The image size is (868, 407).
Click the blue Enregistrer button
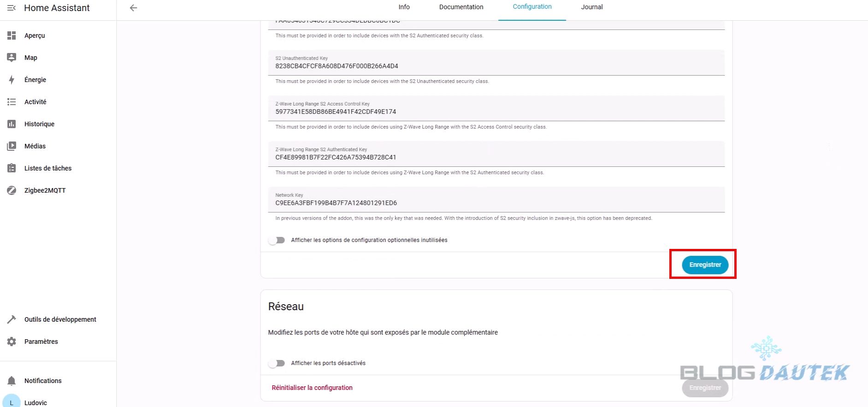[705, 265]
